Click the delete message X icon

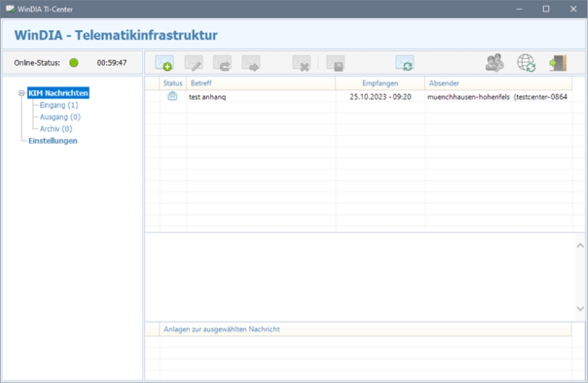click(301, 63)
